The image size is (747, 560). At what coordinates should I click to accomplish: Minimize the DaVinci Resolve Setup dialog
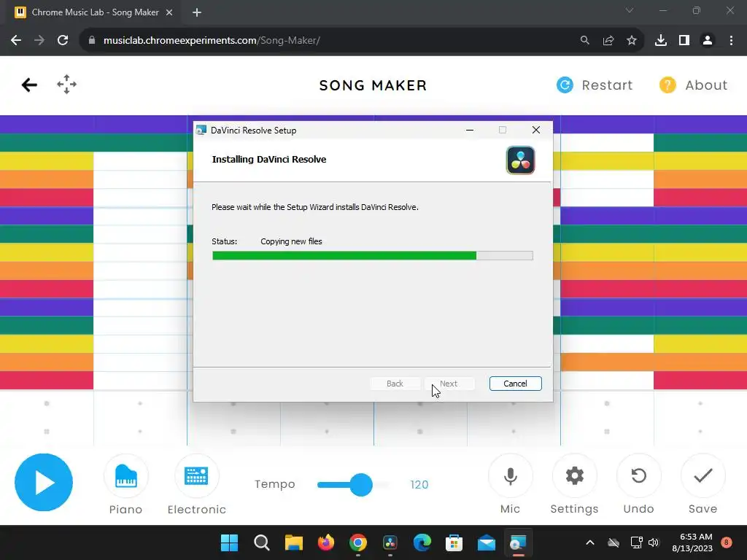coord(470,130)
